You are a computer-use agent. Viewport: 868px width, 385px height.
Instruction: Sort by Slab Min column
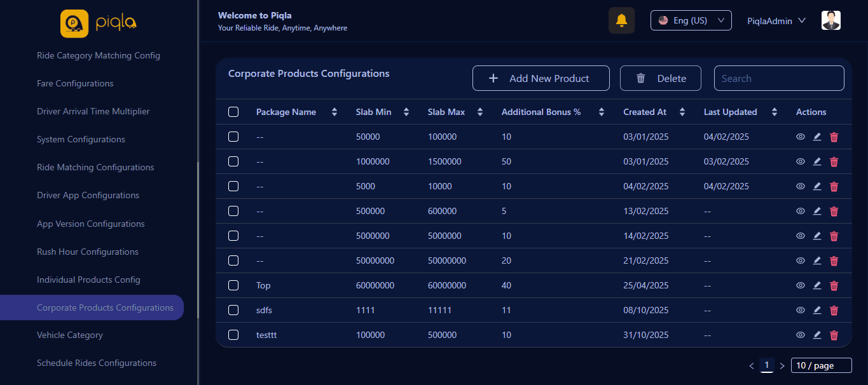click(406, 112)
